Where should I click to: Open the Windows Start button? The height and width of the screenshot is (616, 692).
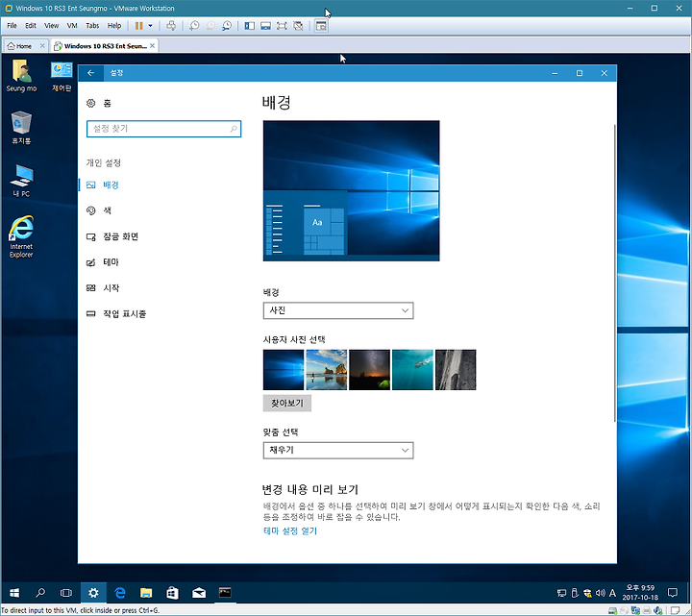(14, 593)
